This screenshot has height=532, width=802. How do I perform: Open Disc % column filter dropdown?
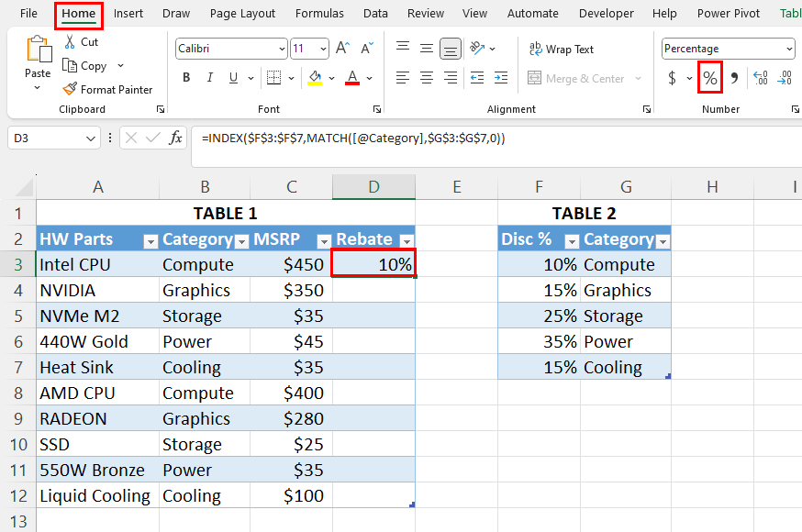click(x=572, y=241)
